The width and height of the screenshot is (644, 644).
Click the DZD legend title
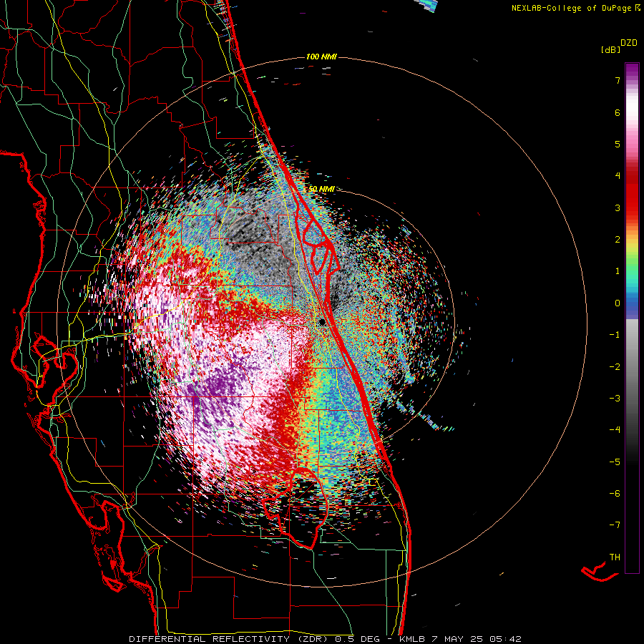[629, 43]
